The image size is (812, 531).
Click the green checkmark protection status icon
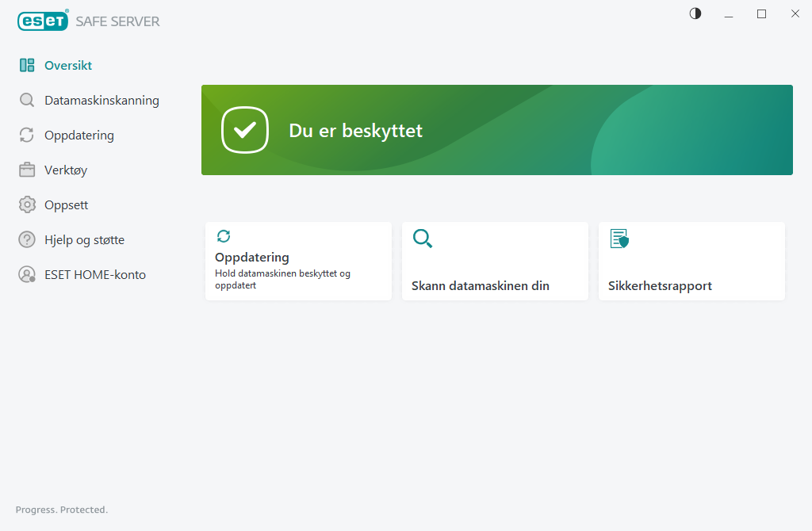(x=245, y=130)
